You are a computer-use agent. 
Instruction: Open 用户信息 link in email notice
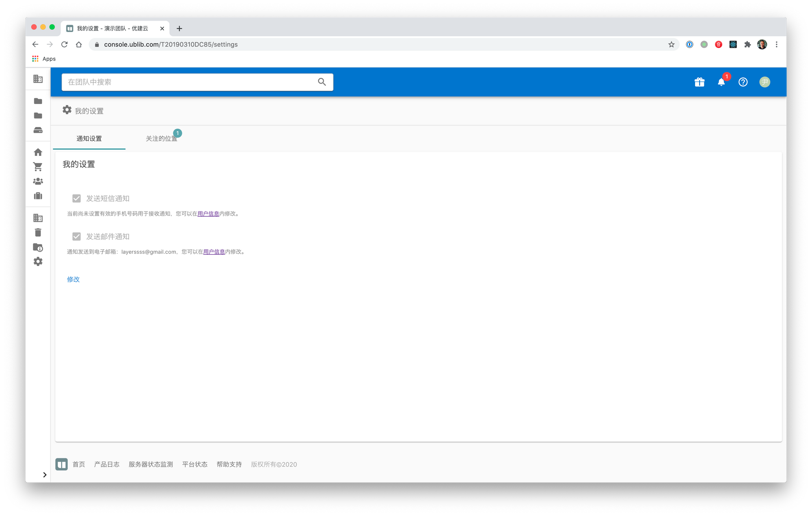[x=214, y=252]
